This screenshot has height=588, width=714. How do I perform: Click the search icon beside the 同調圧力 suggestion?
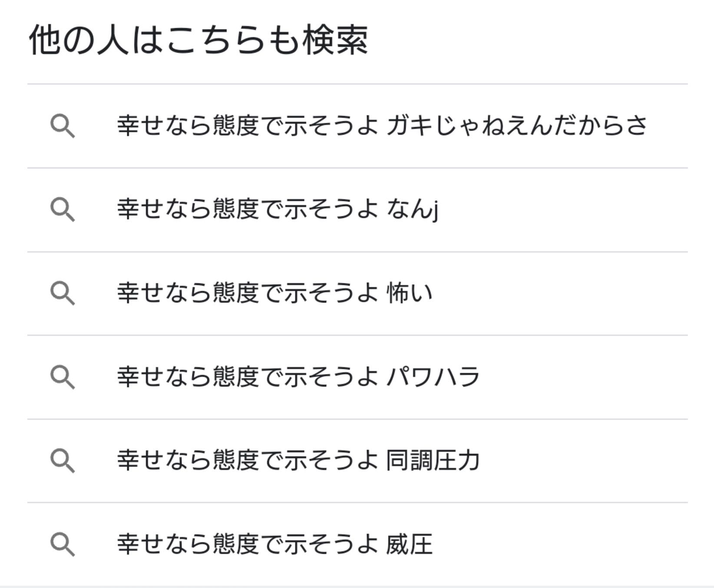[63, 461]
